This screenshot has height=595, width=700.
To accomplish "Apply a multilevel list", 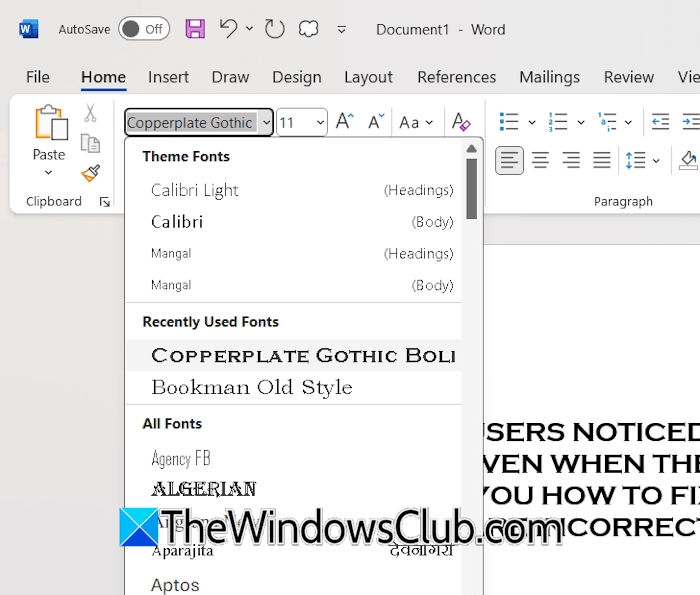I will coord(608,121).
